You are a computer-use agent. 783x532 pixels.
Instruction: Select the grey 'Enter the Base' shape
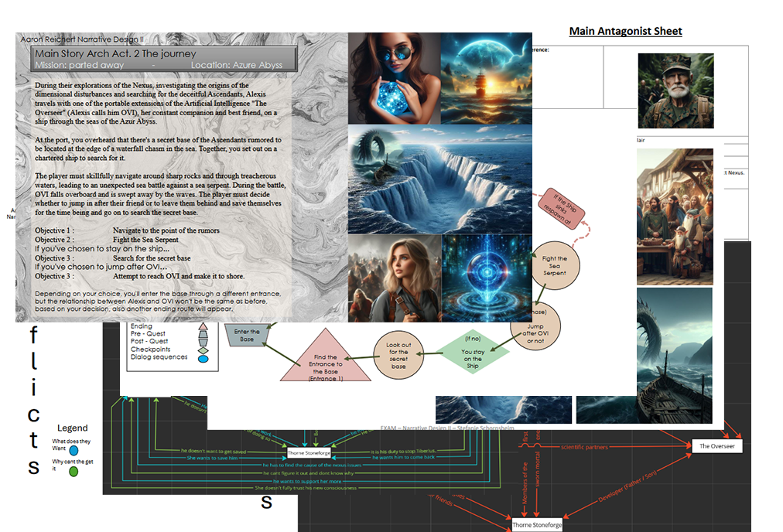[x=247, y=334]
